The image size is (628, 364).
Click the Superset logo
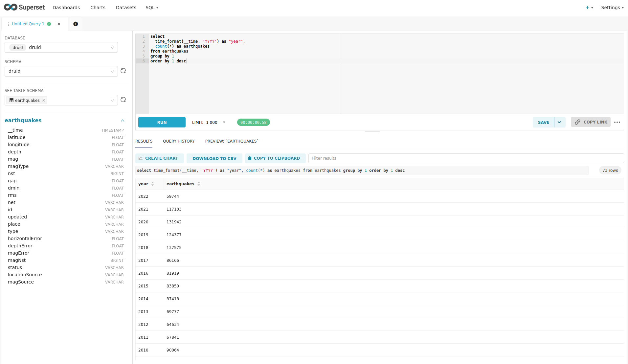coord(24,7)
